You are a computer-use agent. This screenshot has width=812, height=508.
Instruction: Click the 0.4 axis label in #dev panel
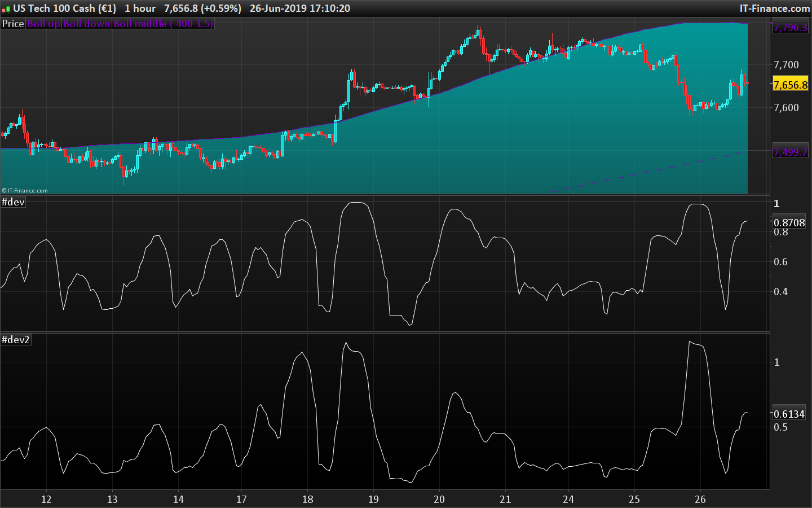(x=780, y=292)
